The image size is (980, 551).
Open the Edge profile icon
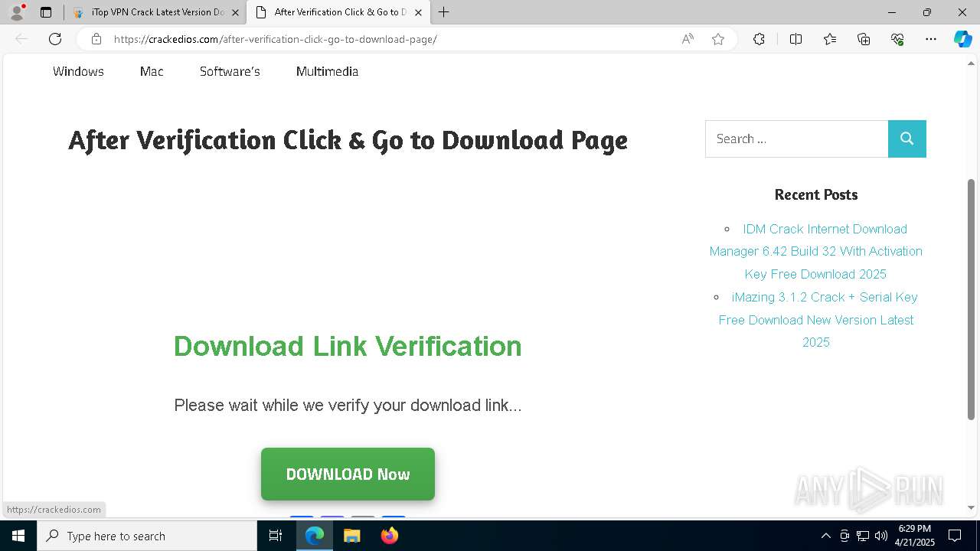17,12
